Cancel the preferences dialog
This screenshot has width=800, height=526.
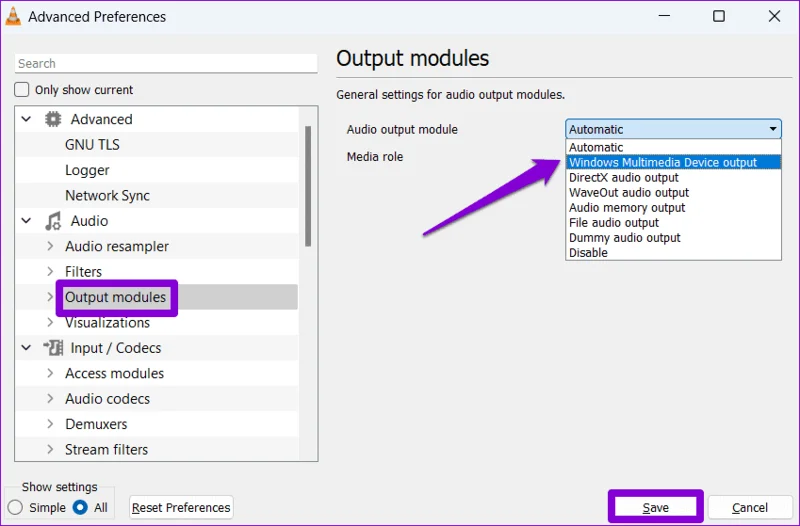pyautogui.click(x=749, y=507)
